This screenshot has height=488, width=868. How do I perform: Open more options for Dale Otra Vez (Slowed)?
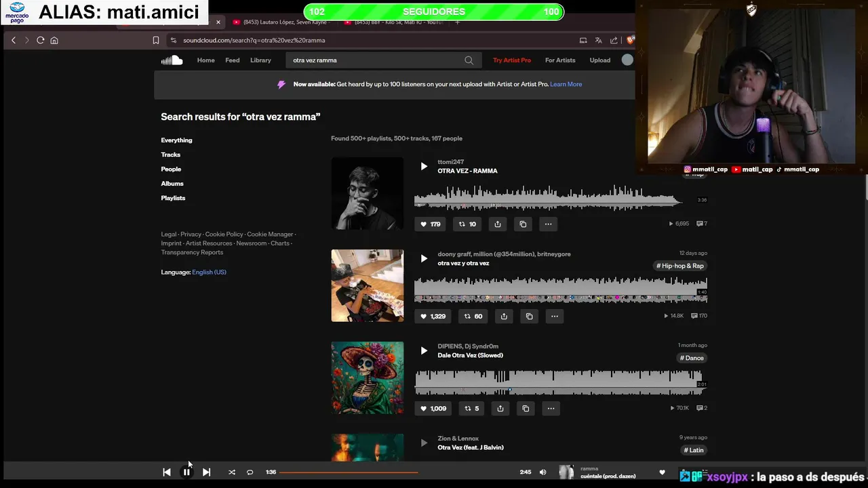pos(551,408)
